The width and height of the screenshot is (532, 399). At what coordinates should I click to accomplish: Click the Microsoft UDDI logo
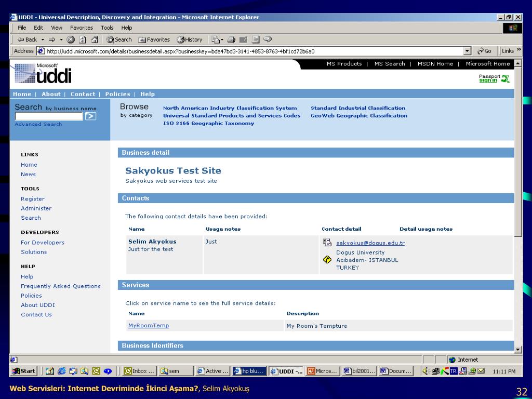(43, 73)
